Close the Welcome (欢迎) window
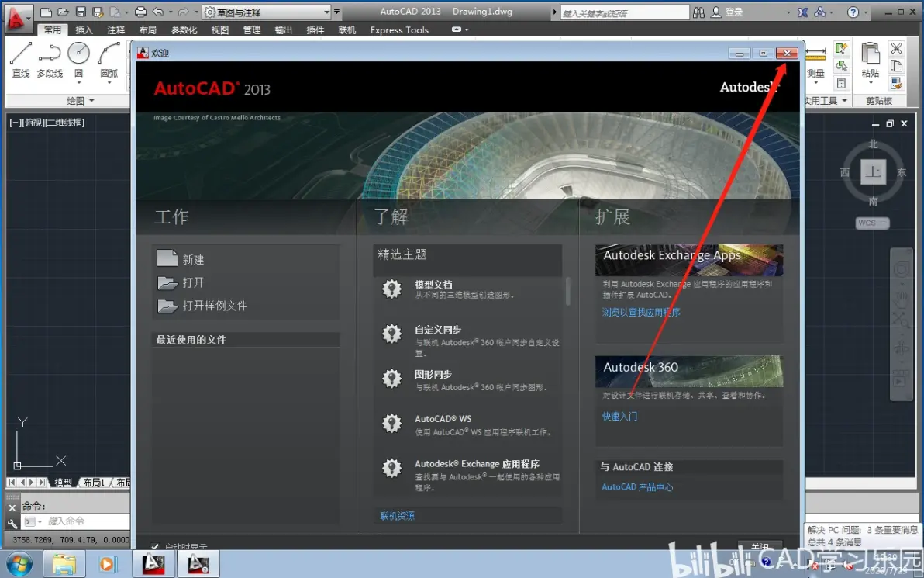 tap(787, 53)
